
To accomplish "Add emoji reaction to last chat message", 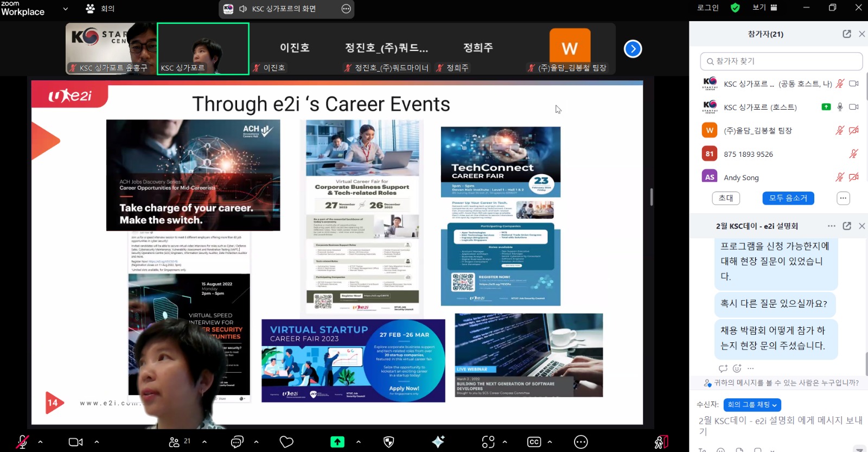I will click(737, 368).
